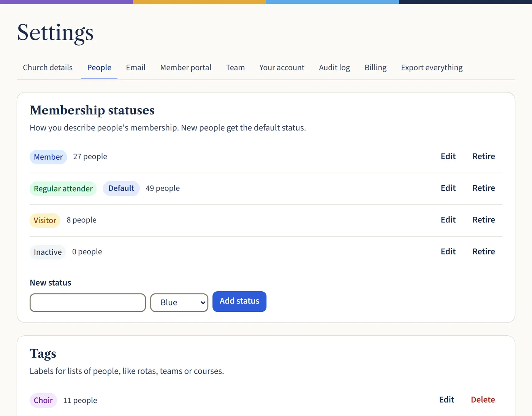Click the Tags heading

tap(43, 354)
